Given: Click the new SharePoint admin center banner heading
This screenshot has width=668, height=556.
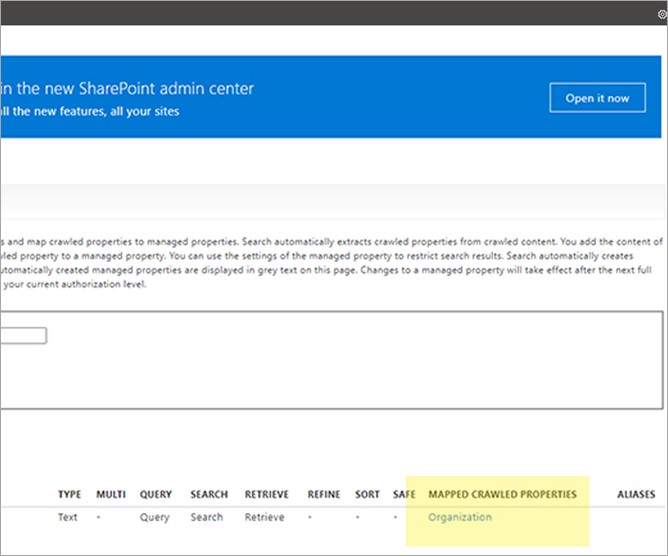Looking at the screenshot, I should point(127,88).
